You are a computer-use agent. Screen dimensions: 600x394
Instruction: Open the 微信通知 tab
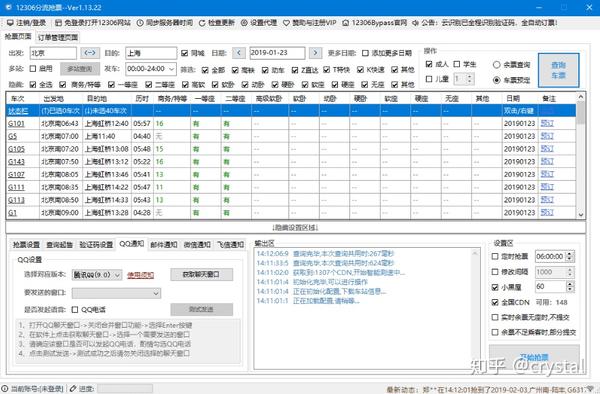point(197,244)
